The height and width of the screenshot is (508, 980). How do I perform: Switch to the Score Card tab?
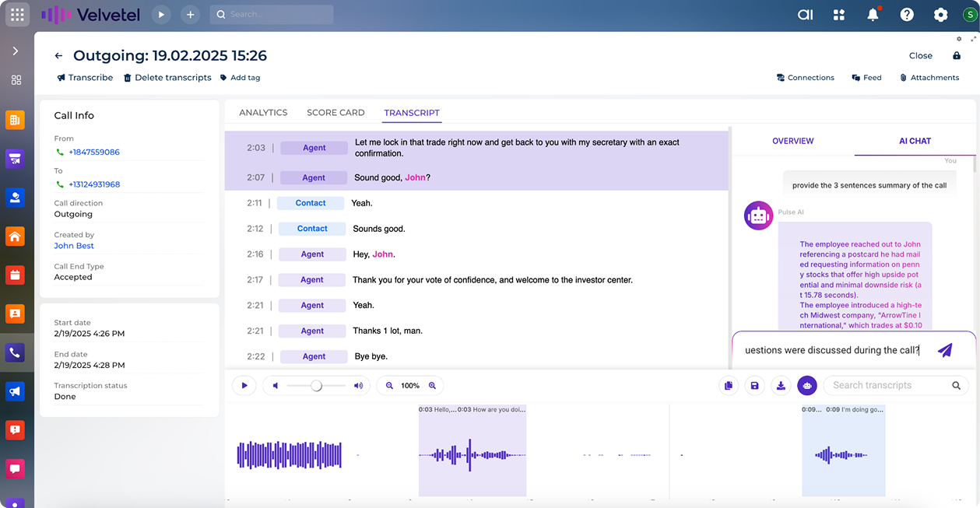(335, 113)
